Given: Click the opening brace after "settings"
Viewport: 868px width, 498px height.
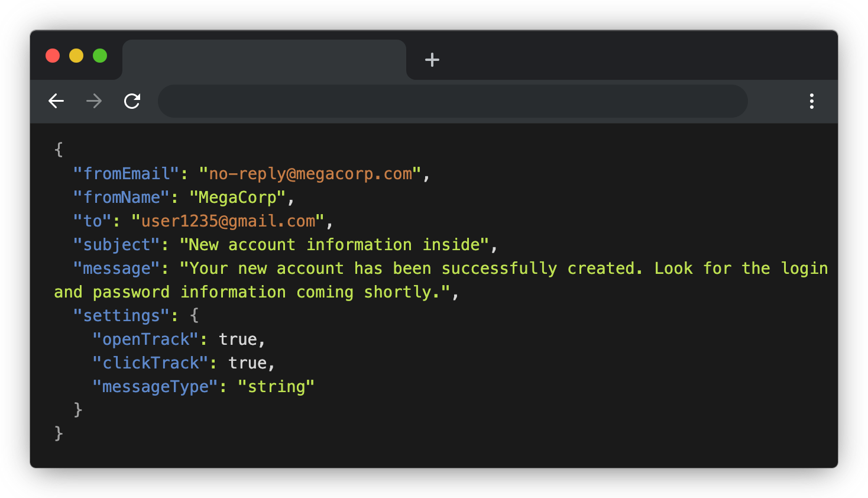Looking at the screenshot, I should tap(195, 315).
